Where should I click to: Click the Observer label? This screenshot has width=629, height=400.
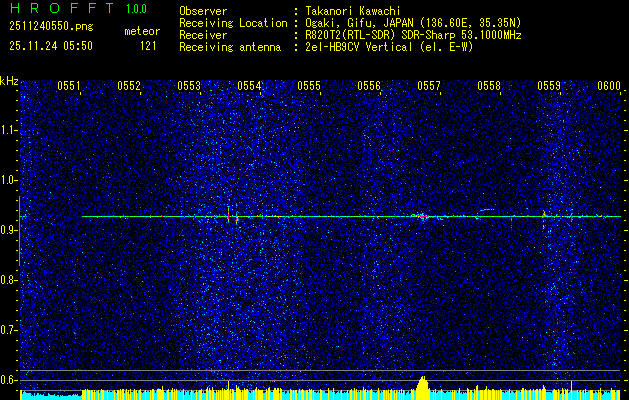click(x=203, y=11)
